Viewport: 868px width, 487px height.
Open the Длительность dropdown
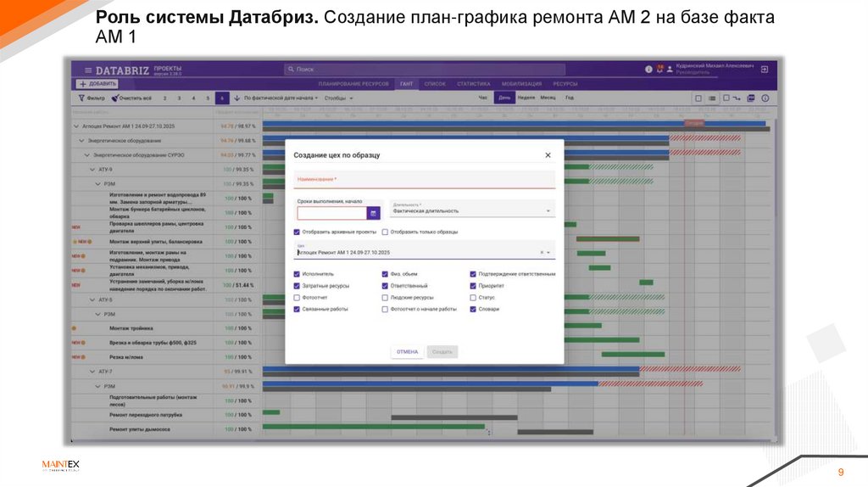472,209
